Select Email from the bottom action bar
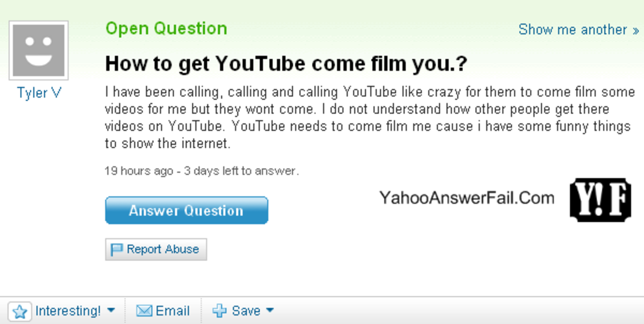Viewport: 644px width, 324px height. (x=172, y=310)
